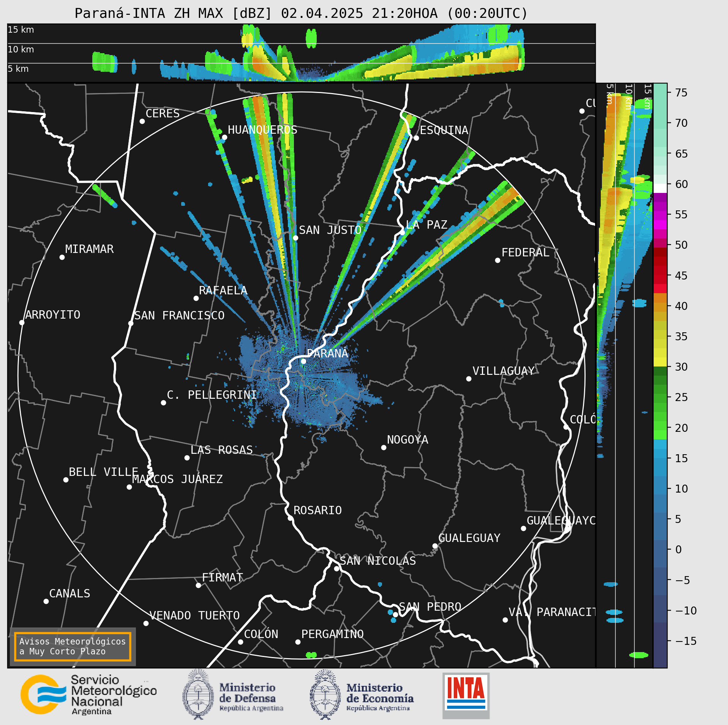The height and width of the screenshot is (725, 728).
Task: Click the PARANÁ city marker dot
Action: click(303, 361)
